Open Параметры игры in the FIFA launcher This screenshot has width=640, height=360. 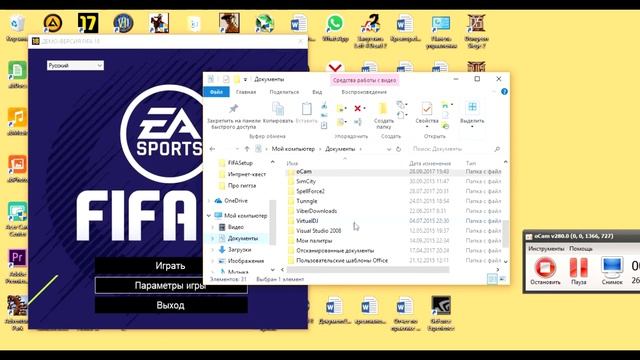pos(171,286)
